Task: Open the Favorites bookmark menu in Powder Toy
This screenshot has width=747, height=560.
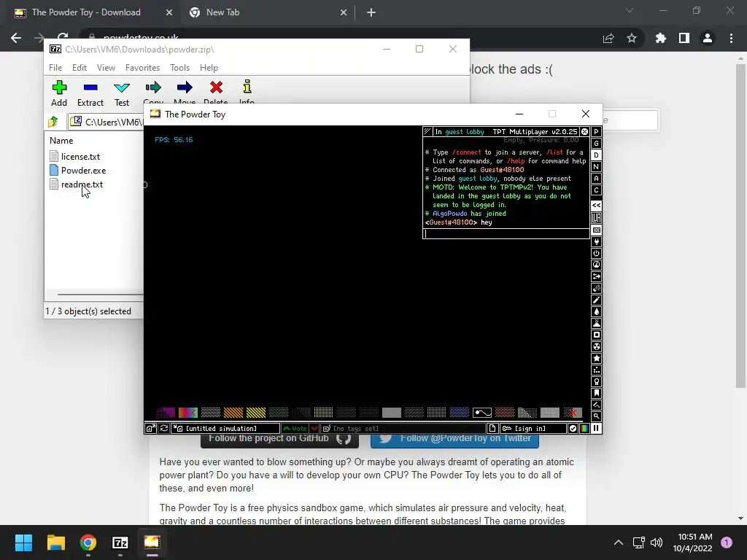Action: pyautogui.click(x=596, y=393)
